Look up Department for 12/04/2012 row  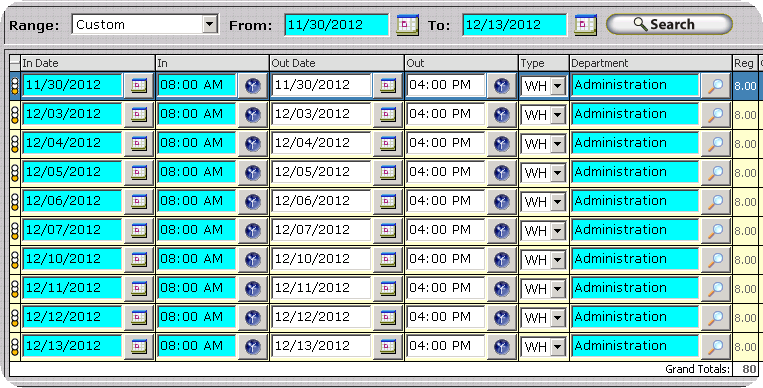(715, 144)
